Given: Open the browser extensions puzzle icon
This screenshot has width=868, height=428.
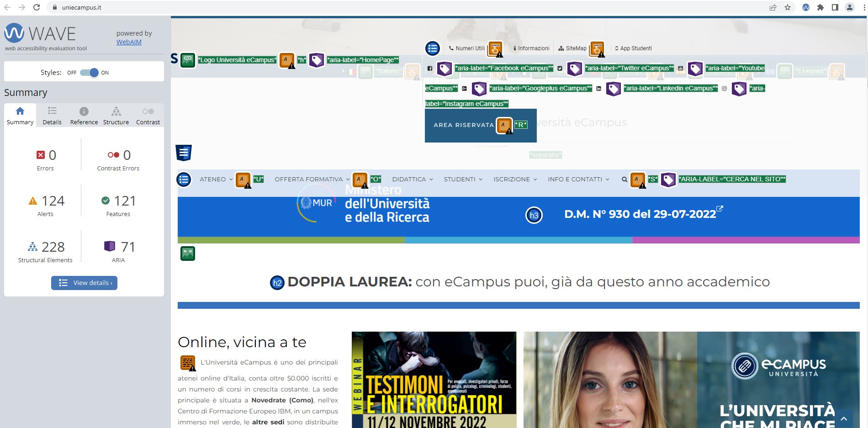Looking at the screenshot, I should point(820,7).
